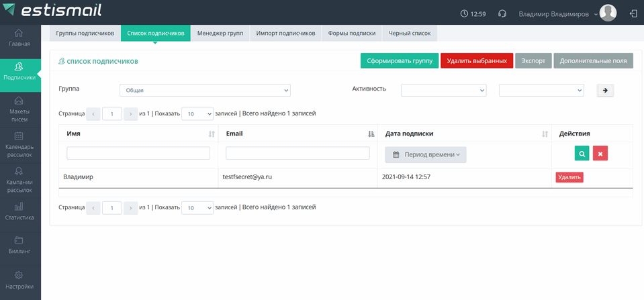Screen dimensions: 644x300
Task: Click the Email filter input field
Action: [297, 154]
